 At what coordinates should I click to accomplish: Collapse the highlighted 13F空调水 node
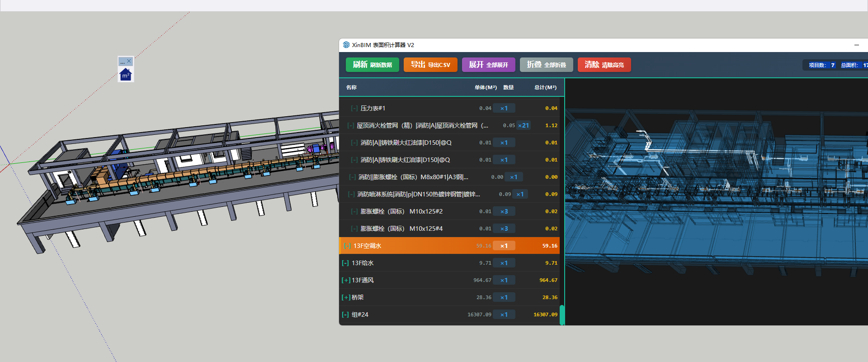point(347,246)
